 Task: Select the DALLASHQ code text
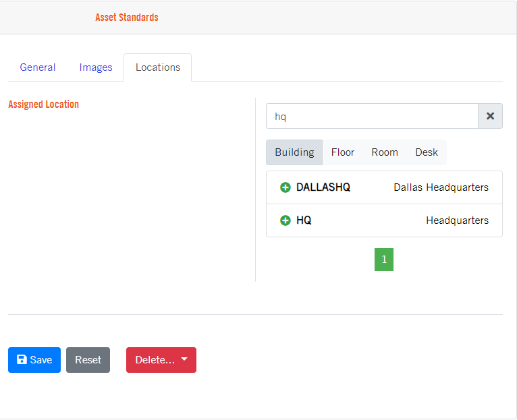tap(323, 187)
